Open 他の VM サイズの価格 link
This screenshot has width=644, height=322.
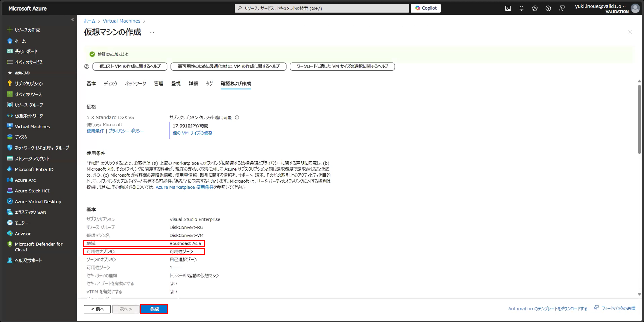(x=193, y=133)
